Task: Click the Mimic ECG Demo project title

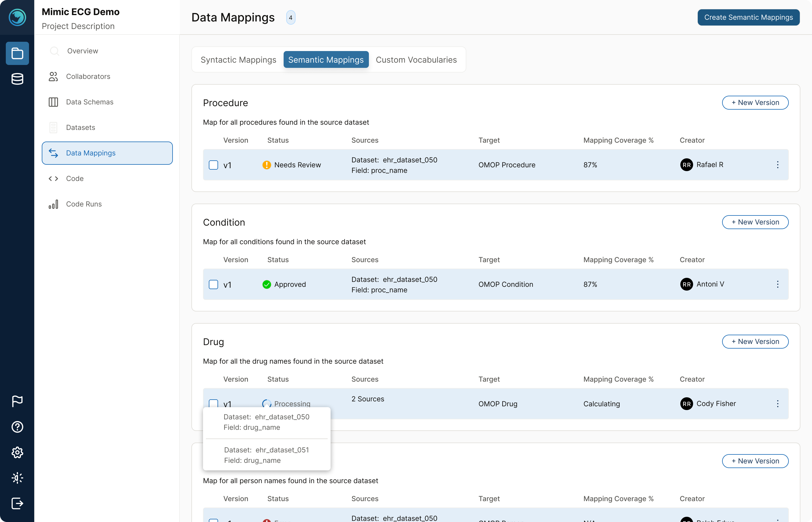Action: [81, 12]
